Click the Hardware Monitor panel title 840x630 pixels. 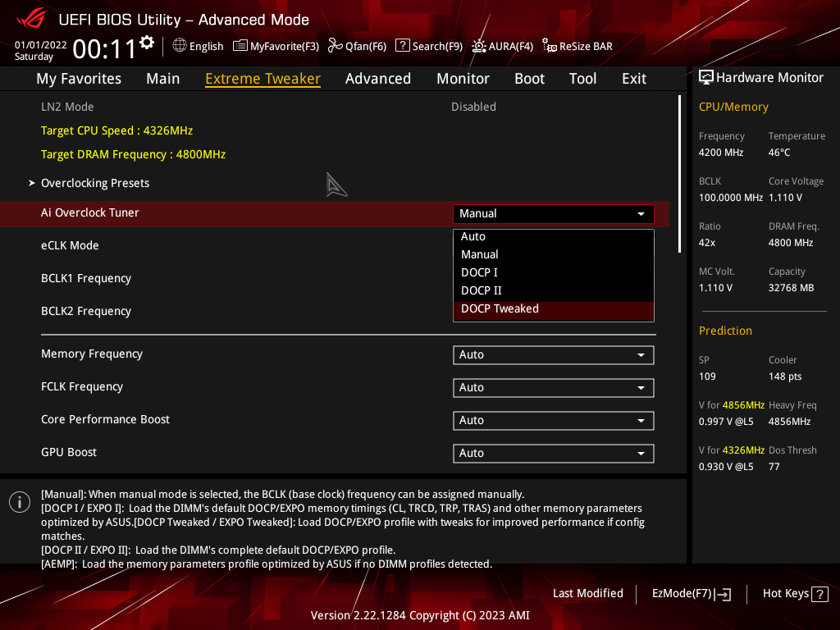tap(769, 78)
